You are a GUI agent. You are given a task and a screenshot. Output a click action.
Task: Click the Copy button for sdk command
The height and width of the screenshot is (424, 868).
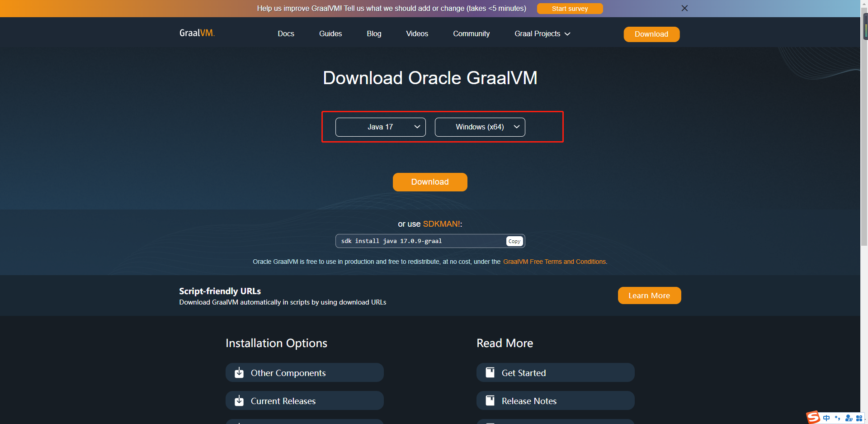pyautogui.click(x=514, y=241)
